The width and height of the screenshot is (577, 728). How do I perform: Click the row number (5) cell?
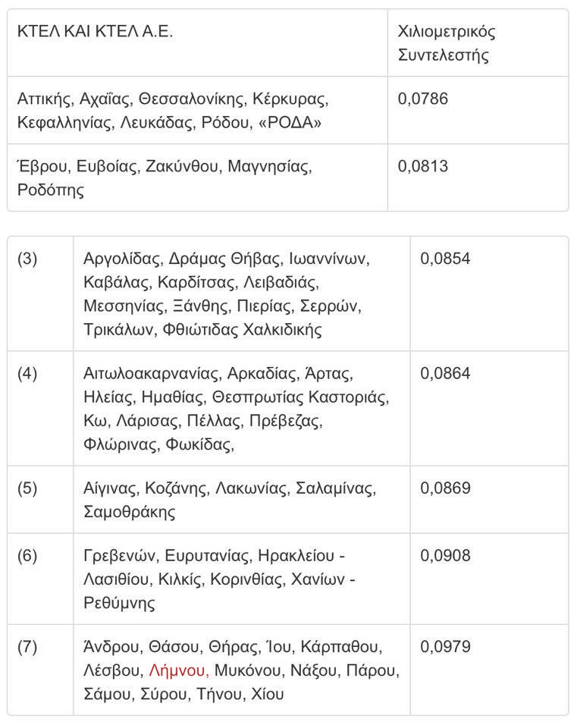click(27, 488)
